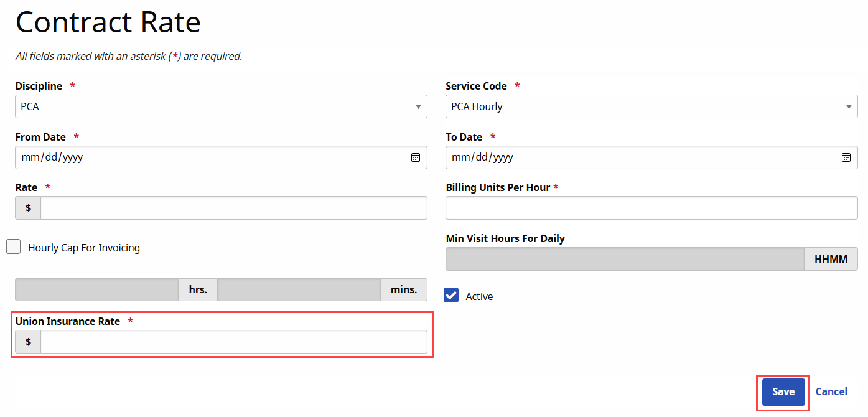
Task: Open the Service Code dropdown
Action: 651,106
